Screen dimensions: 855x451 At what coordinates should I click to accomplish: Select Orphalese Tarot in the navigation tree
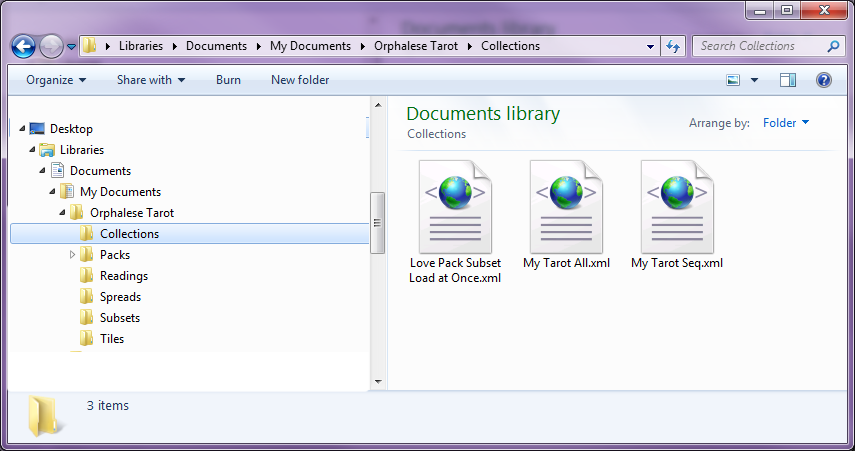132,213
